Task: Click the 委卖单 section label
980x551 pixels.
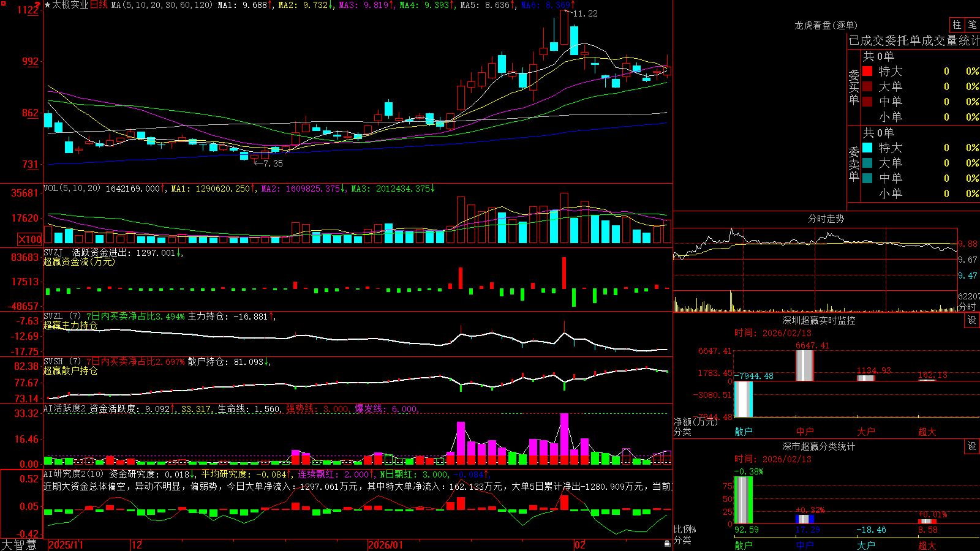Action: coord(854,164)
